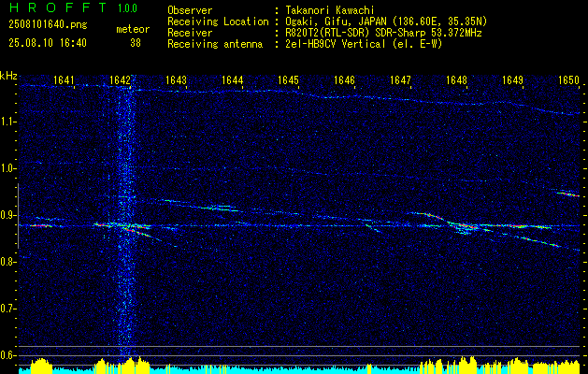This screenshot has height=374, width=588.
Task: Click the 1643 time marker
Action: 176,80
